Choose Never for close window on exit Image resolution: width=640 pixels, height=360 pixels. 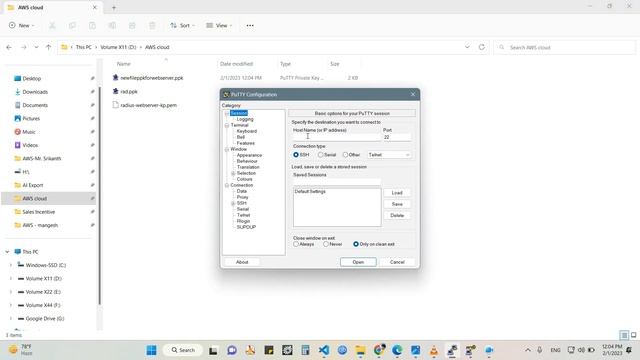point(326,244)
